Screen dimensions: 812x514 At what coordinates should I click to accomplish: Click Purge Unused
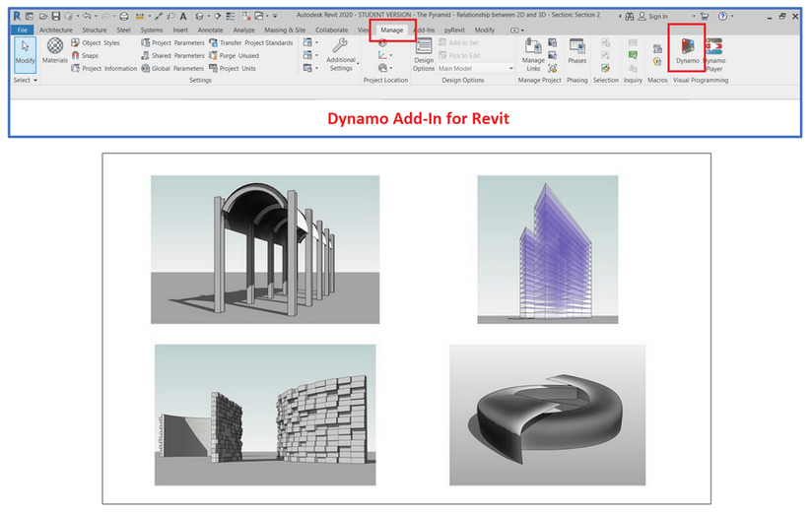coord(234,56)
